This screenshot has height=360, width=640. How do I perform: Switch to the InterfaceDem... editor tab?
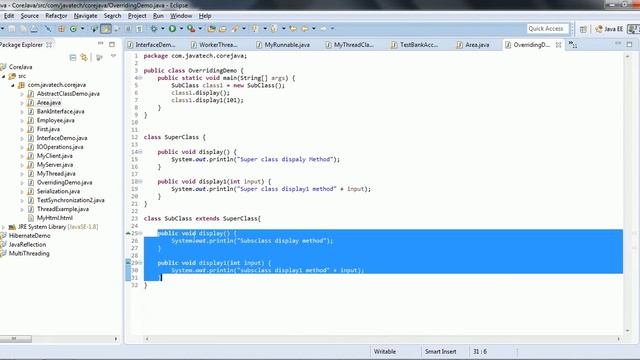click(151, 45)
